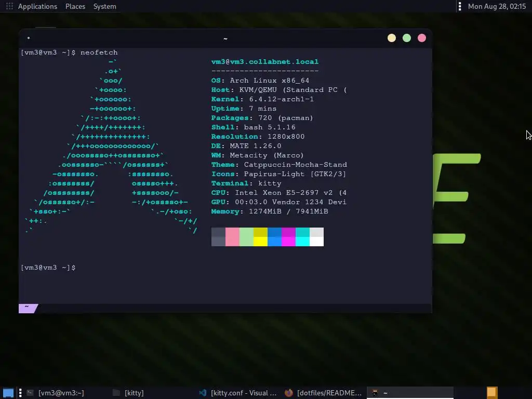Click the bottom panel's window list handle dots
This screenshot has width=532, height=399.
pos(20,393)
